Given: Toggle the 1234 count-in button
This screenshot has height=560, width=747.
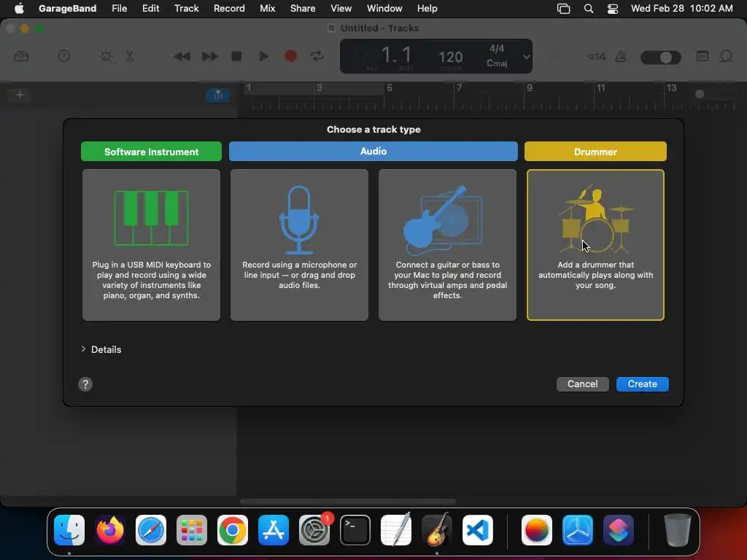Looking at the screenshot, I should 596,57.
